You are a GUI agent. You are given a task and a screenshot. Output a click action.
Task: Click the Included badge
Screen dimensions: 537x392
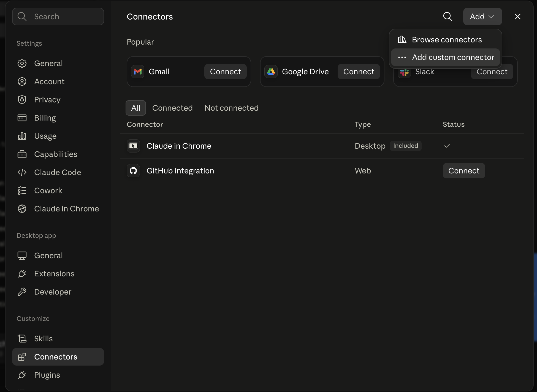click(x=406, y=146)
